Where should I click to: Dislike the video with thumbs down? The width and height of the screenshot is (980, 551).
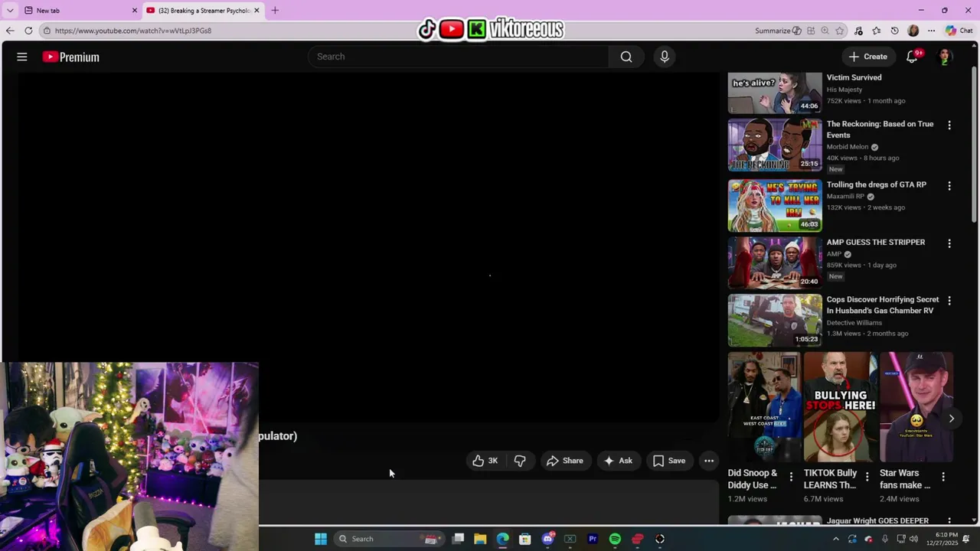[520, 461]
